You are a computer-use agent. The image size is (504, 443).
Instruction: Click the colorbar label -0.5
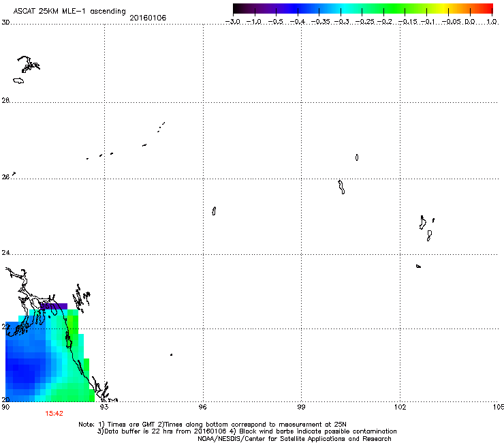click(x=275, y=22)
